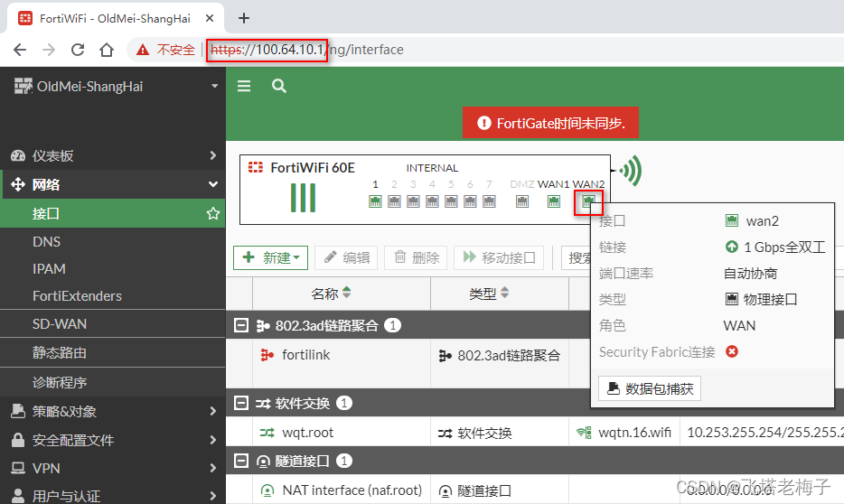Viewport: 844px width, 504px height.
Task: Open the 新建 dropdown button
Action: pos(271,257)
